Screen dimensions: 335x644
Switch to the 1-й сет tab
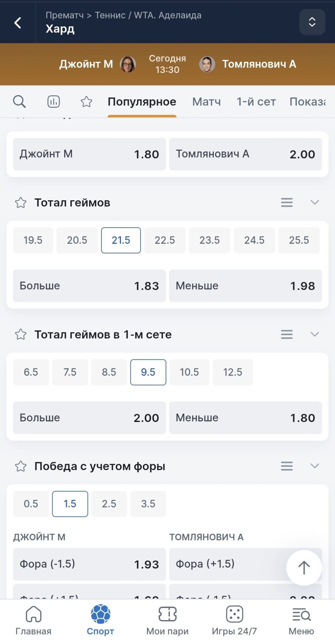coord(256,102)
